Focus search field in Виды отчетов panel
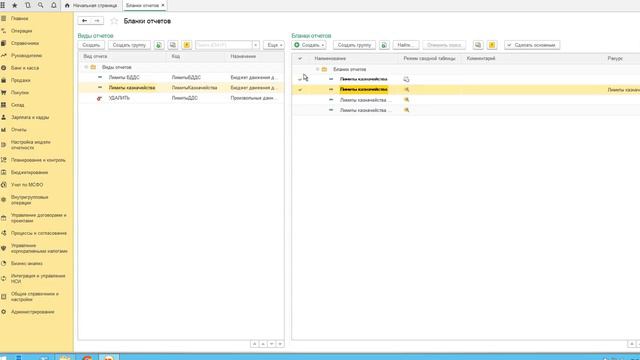Image resolution: width=640 pixels, height=360 pixels. 223,45
